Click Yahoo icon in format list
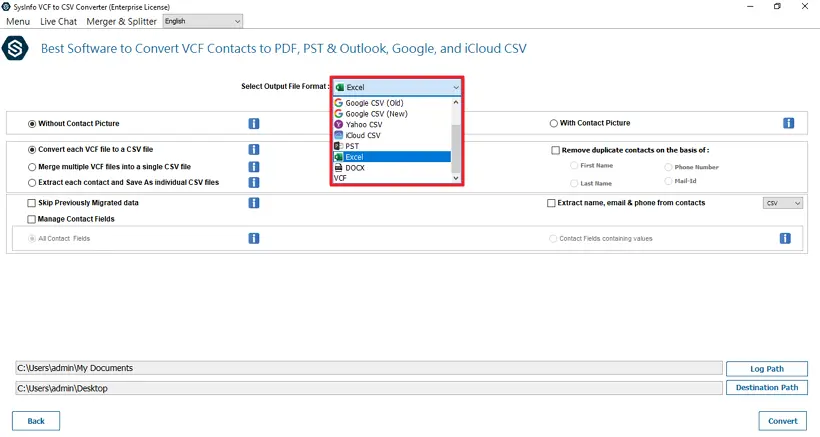The height and width of the screenshot is (437, 820). [338, 124]
